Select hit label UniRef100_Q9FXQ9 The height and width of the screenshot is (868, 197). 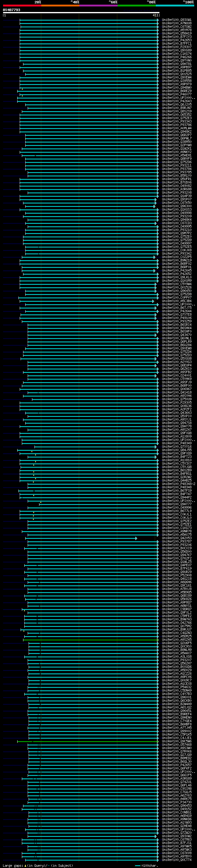click(177, 454)
